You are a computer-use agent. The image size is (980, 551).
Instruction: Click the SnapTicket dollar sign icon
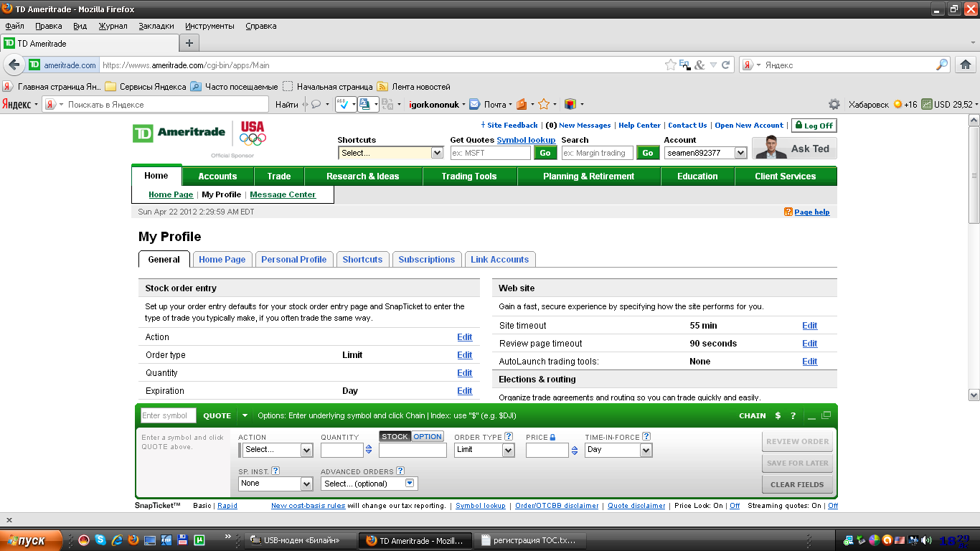coord(778,415)
